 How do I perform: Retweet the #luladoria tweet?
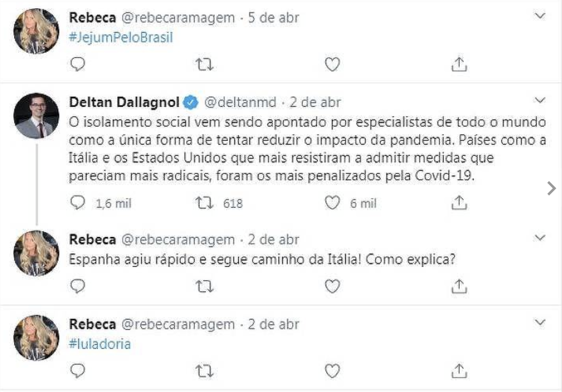(205, 370)
